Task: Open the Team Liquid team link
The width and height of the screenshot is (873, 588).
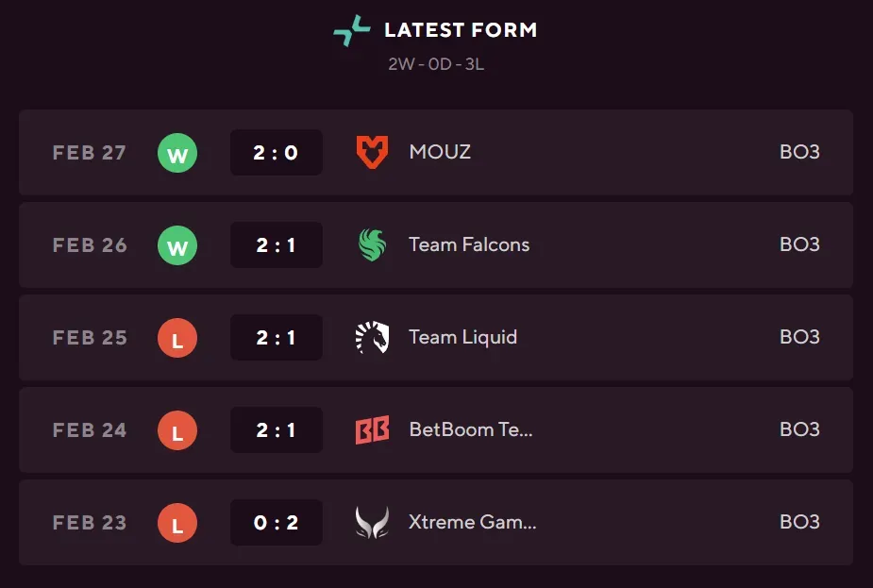Action: 462,337
